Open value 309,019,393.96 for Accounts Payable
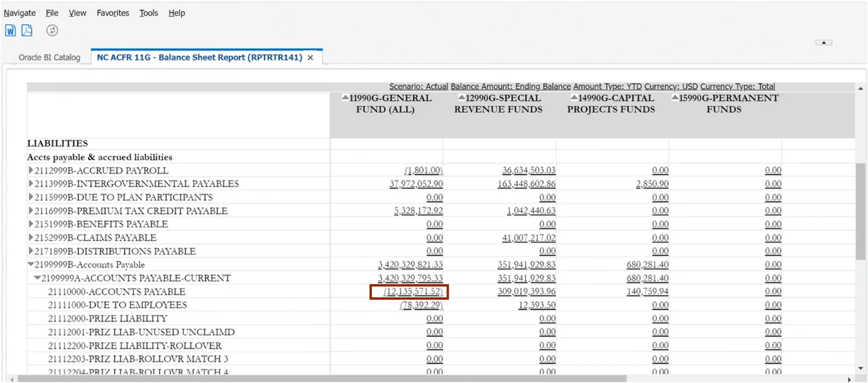This screenshot has height=383, width=868. pos(526,292)
